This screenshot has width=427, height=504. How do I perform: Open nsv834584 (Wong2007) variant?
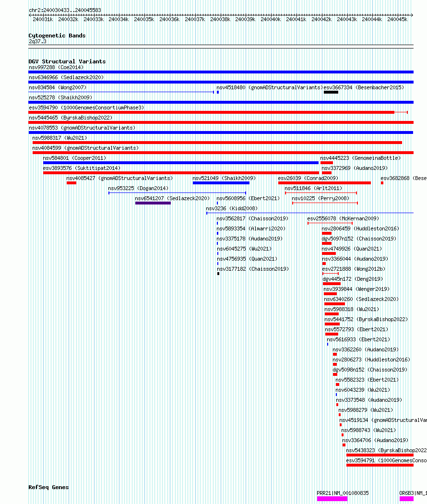point(58,87)
